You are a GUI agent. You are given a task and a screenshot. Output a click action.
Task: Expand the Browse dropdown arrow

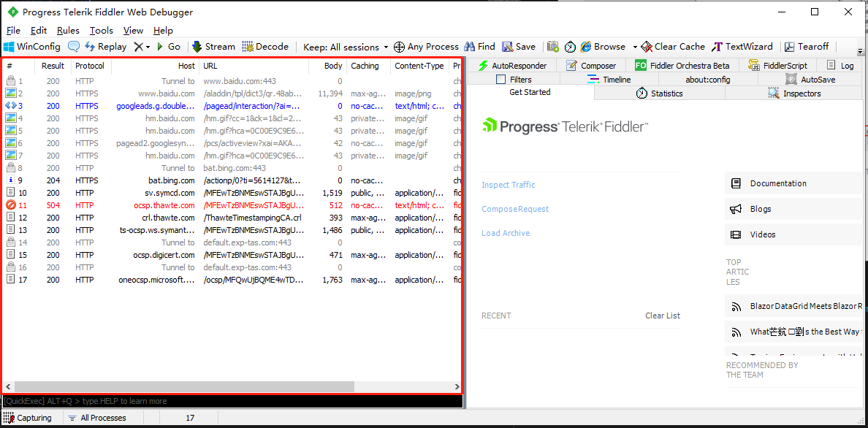635,47
